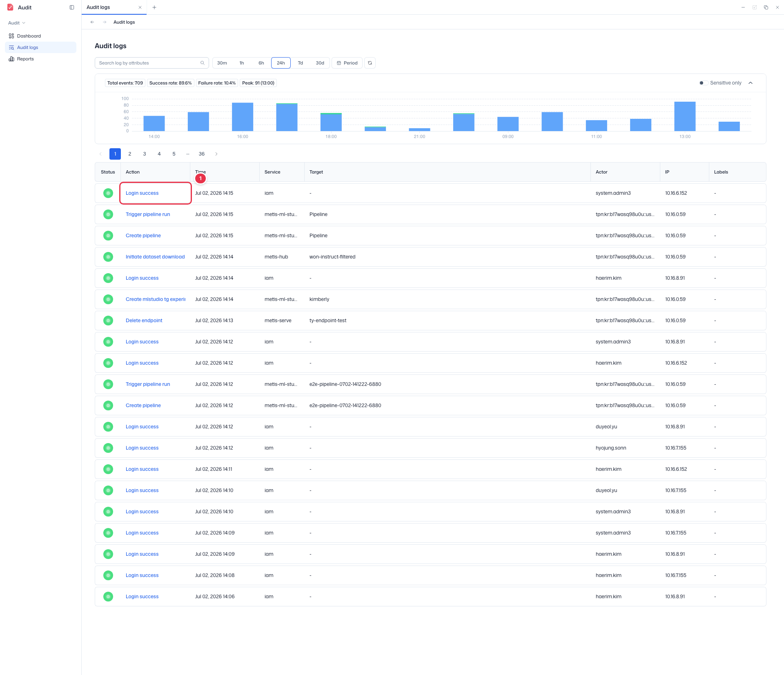
Task: Select Audit logs in sidebar
Action: (40, 47)
